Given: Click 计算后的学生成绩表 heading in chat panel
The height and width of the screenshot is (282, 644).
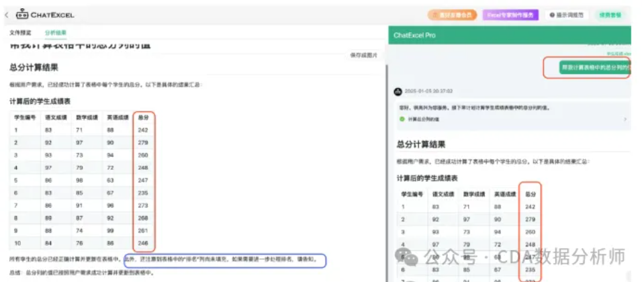Looking at the screenshot, I should 427,178.
